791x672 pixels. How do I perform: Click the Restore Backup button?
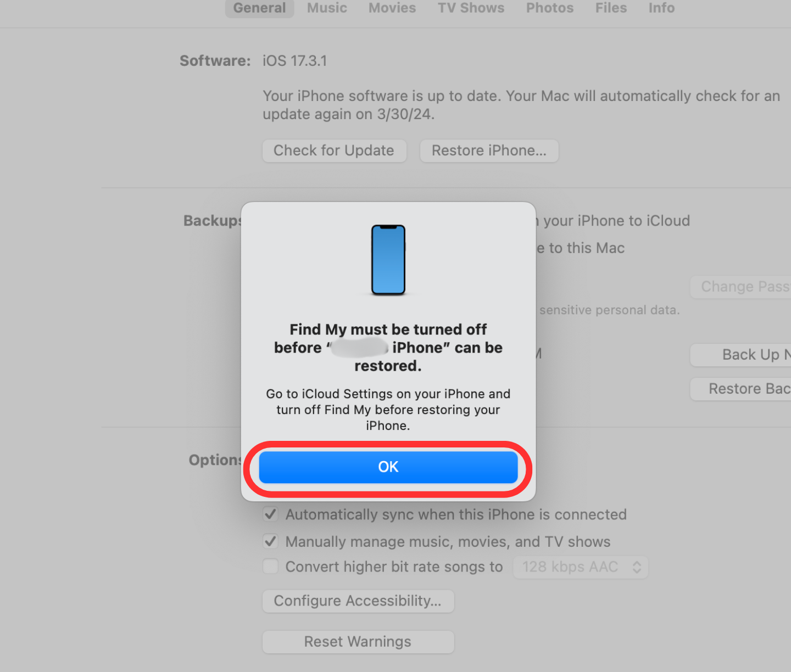click(x=740, y=389)
